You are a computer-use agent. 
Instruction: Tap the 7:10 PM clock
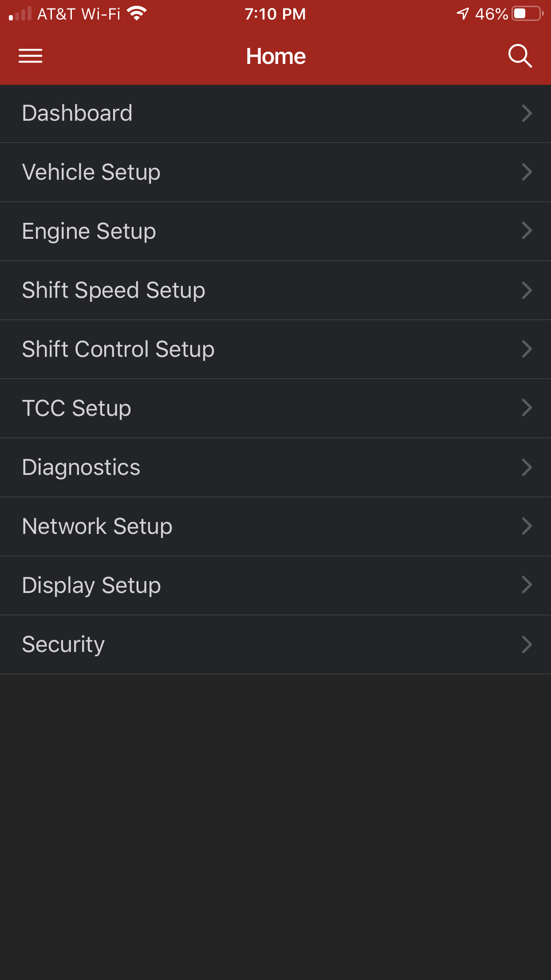click(x=275, y=14)
